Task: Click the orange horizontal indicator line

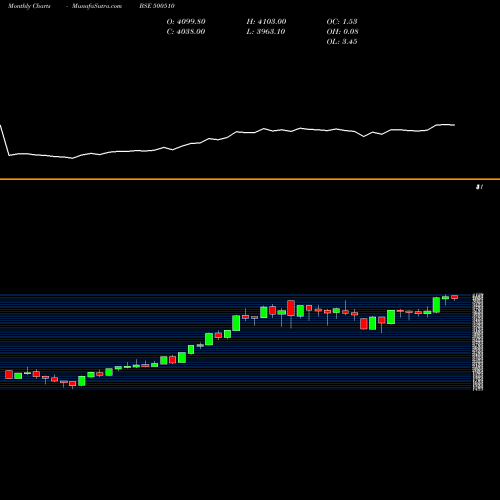Action: coord(250,179)
